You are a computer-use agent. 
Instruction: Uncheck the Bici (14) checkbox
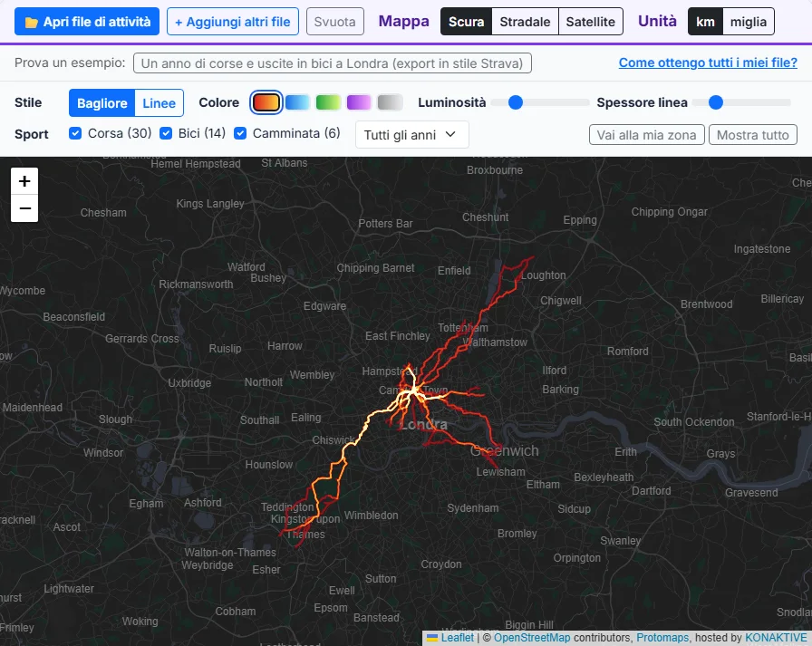point(166,133)
